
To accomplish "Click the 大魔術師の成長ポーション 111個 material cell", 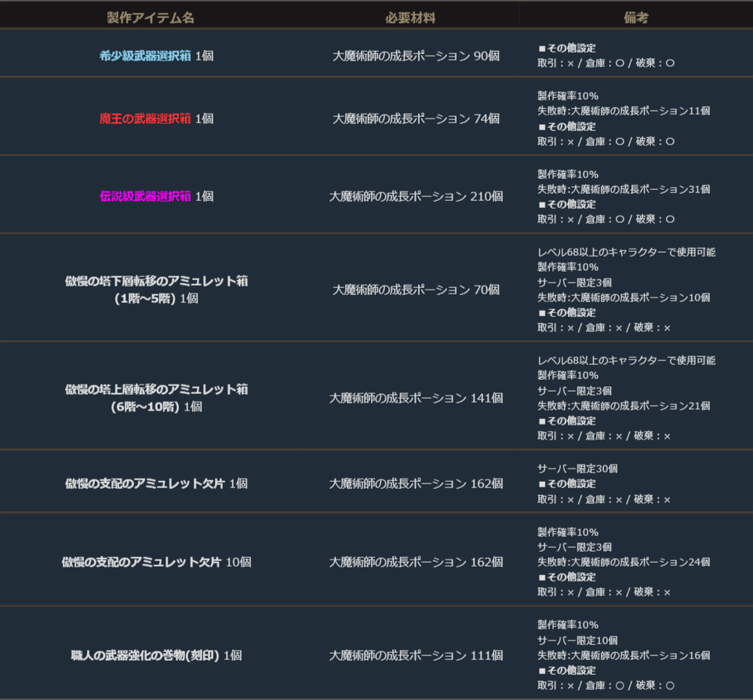I will [x=416, y=655].
